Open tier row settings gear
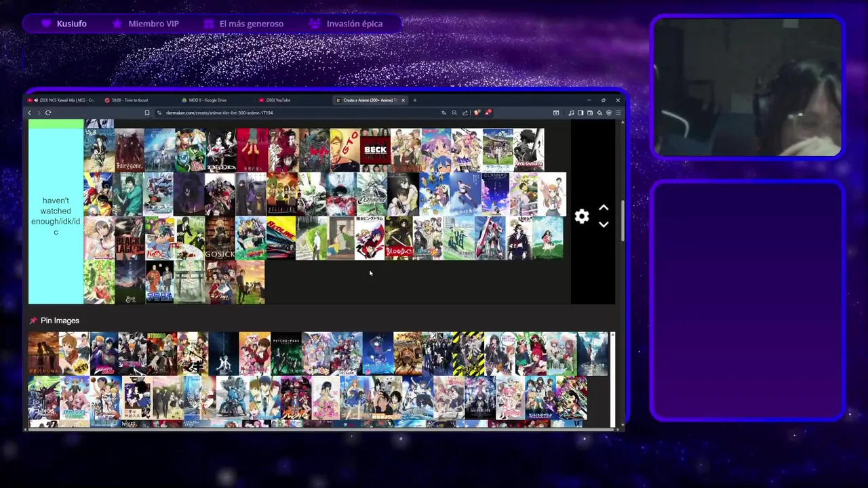Image resolution: width=868 pixels, height=488 pixels. [x=582, y=216]
